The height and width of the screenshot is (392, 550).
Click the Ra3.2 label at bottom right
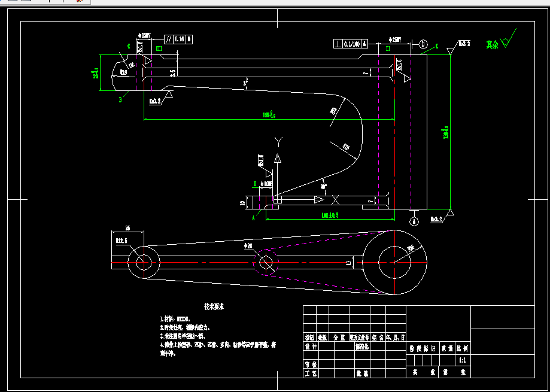[x=436, y=220]
